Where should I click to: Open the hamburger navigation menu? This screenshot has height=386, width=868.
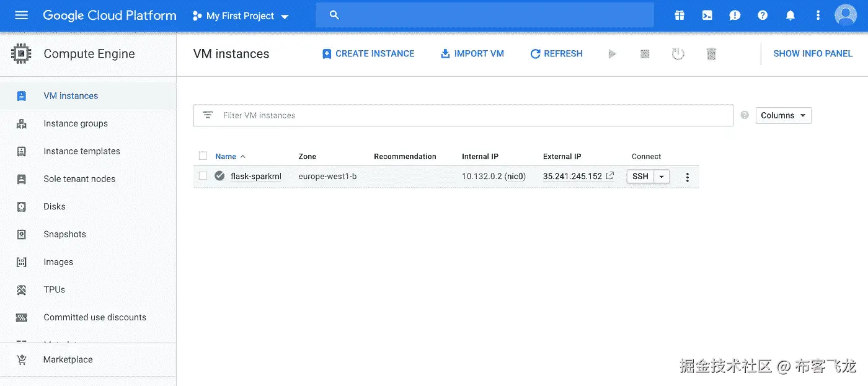(x=22, y=15)
